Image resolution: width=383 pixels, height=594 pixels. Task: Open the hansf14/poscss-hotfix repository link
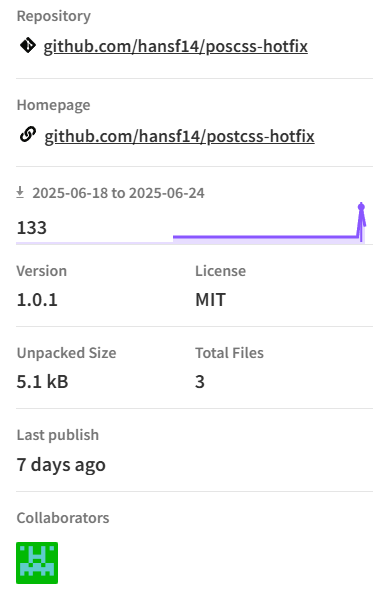[175, 47]
